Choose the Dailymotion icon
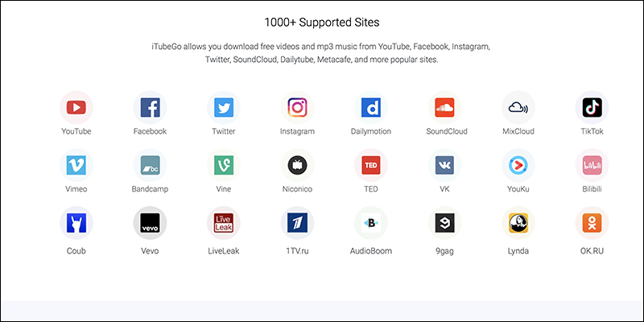Screen dimensions: 644x322 (x=371, y=107)
